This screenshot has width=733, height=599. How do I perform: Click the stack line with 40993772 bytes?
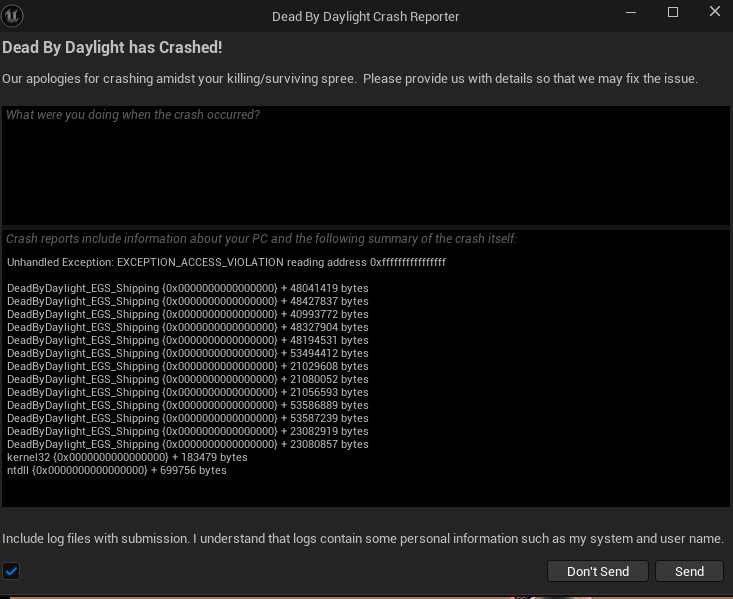[188, 314]
